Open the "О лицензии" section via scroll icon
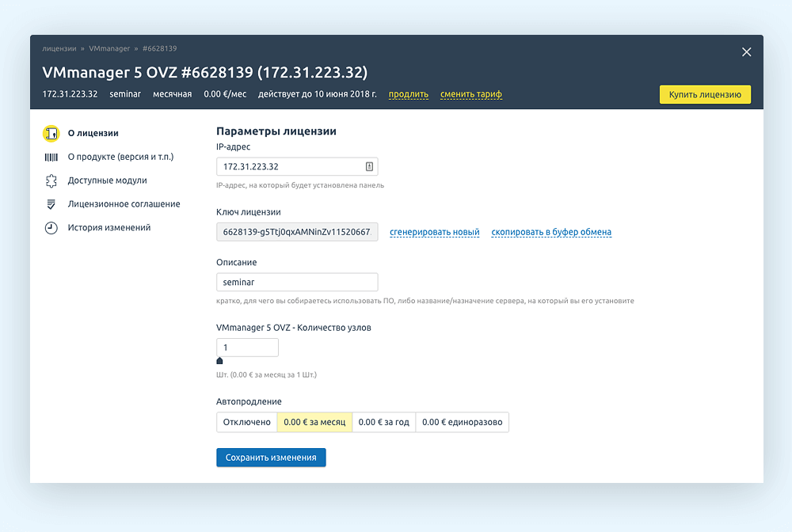This screenshot has height=532, width=792. 51,133
